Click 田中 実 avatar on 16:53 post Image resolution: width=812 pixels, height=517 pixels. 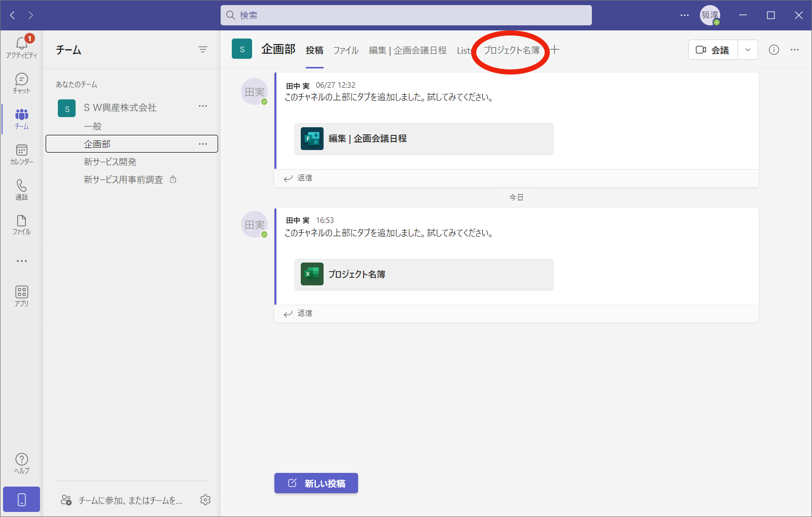(x=254, y=225)
